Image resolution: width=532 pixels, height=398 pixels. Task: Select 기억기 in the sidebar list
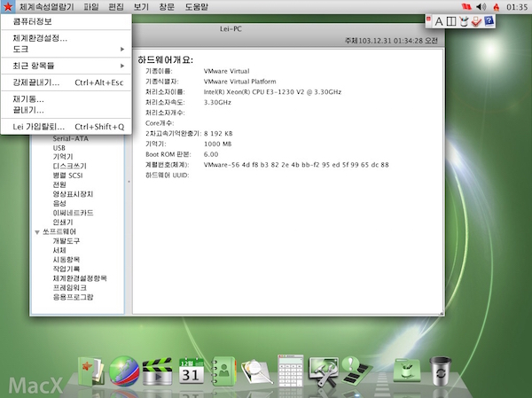click(63, 156)
